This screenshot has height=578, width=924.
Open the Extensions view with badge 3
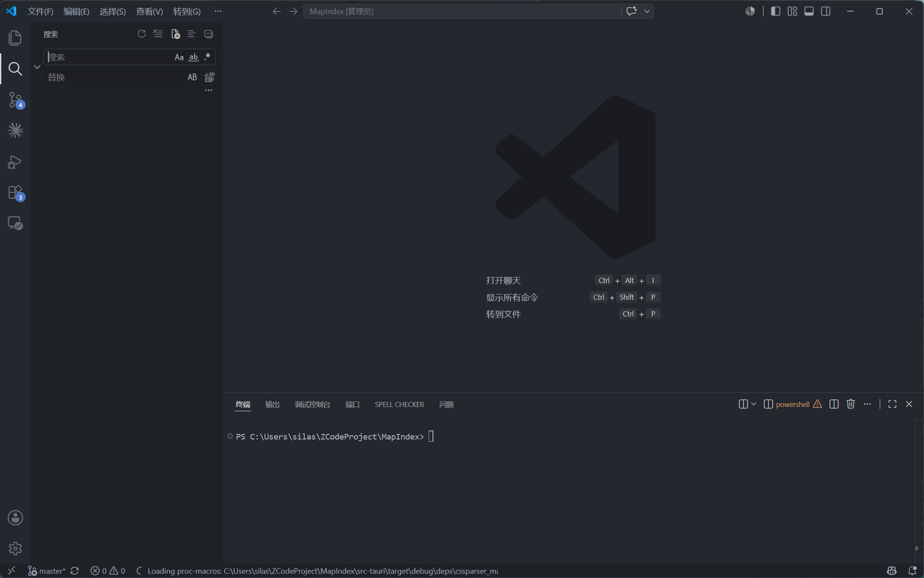point(15,193)
